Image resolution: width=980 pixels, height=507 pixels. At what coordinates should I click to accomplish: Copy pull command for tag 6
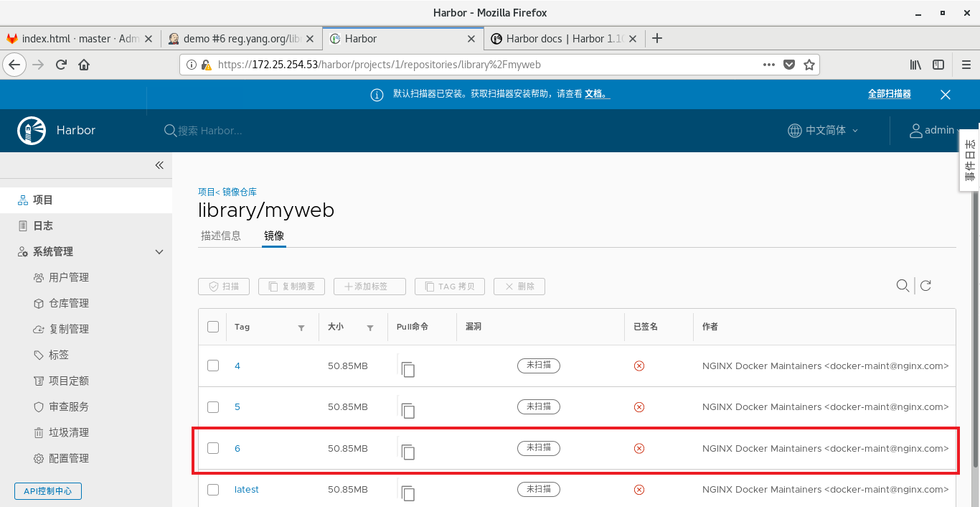pyautogui.click(x=408, y=452)
